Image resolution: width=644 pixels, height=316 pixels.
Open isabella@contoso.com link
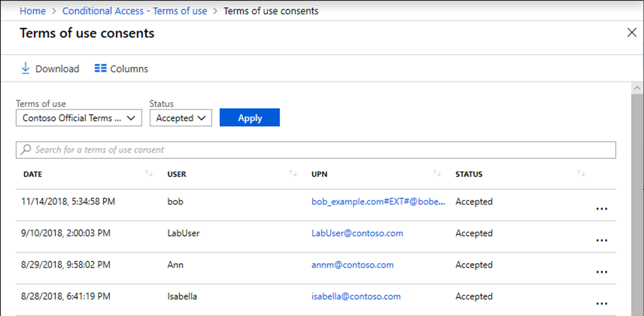(356, 297)
